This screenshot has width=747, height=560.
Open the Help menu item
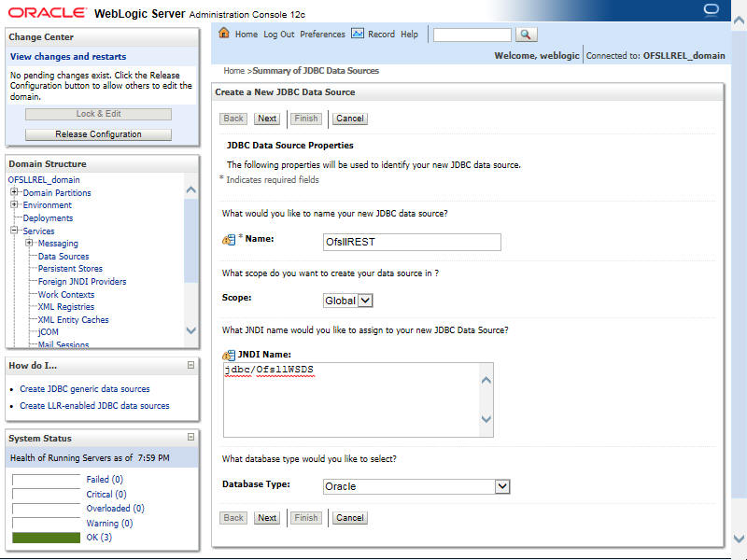coord(409,35)
